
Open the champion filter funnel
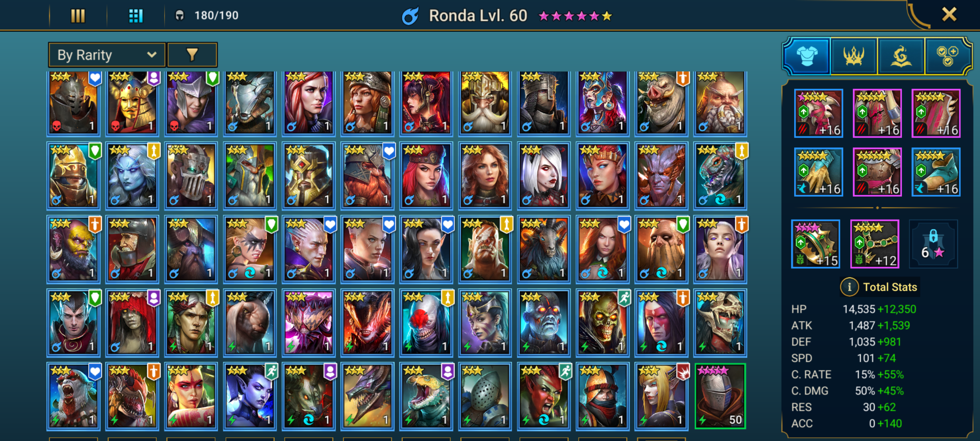tap(192, 55)
